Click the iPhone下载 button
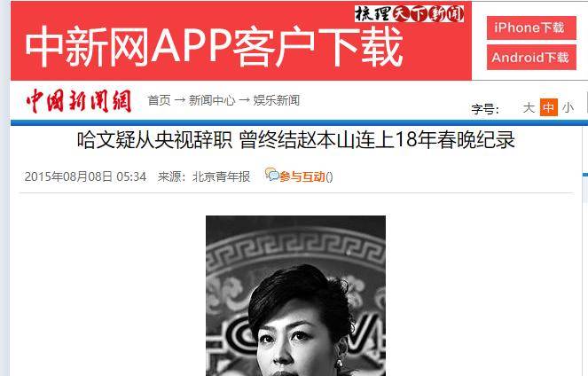The height and width of the screenshot is (376, 588). pos(531,27)
